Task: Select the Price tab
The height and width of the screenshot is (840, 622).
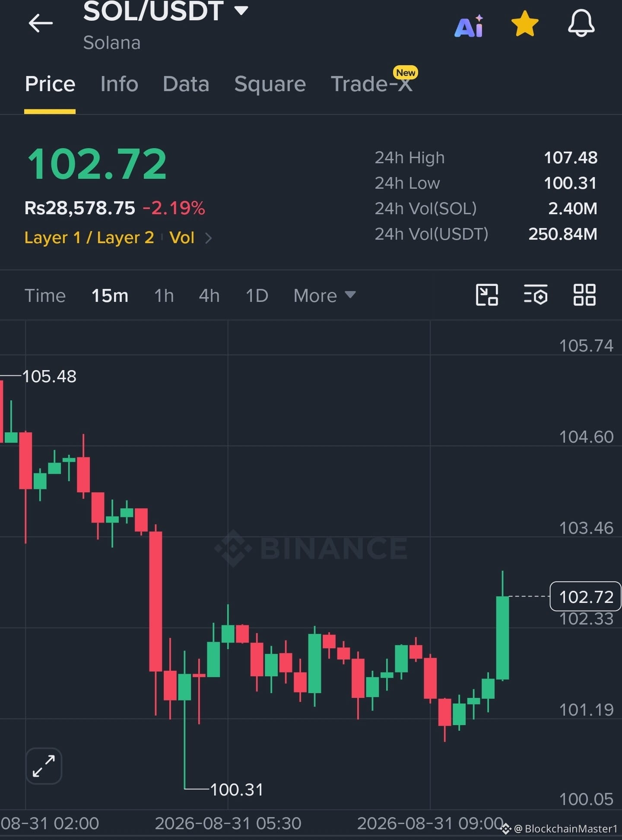Action: point(50,84)
